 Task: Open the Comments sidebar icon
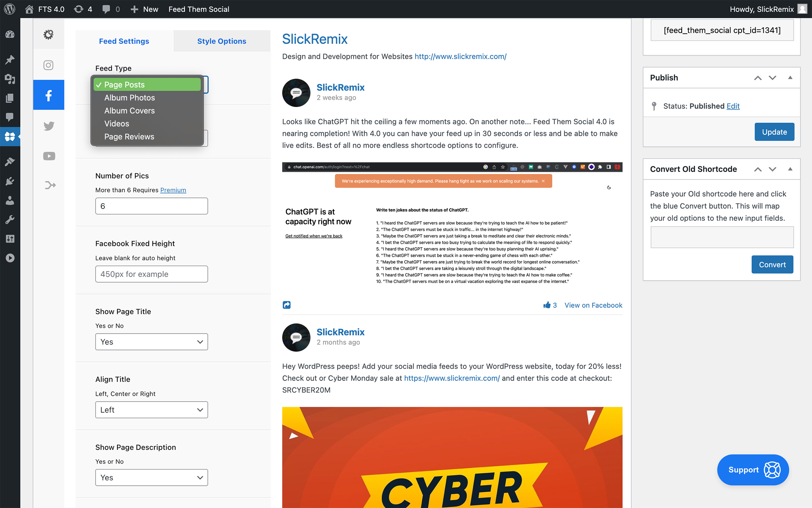coord(10,117)
